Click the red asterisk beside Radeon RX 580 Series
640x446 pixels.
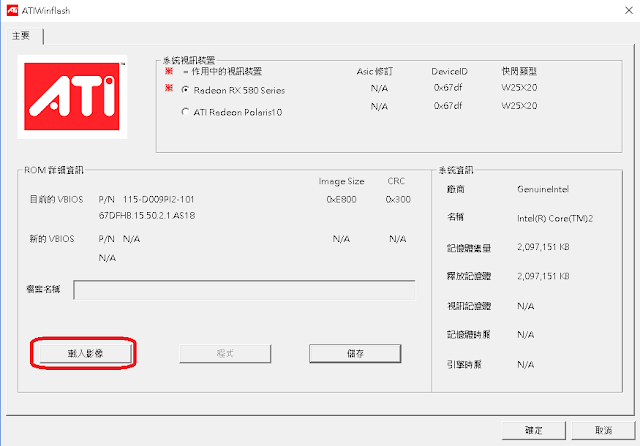[x=169, y=88]
